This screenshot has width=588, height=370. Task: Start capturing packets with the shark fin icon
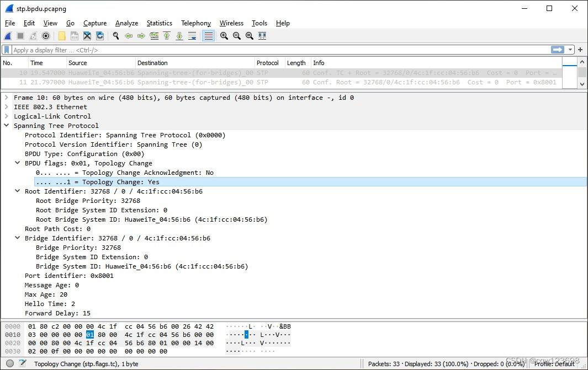(x=8, y=36)
